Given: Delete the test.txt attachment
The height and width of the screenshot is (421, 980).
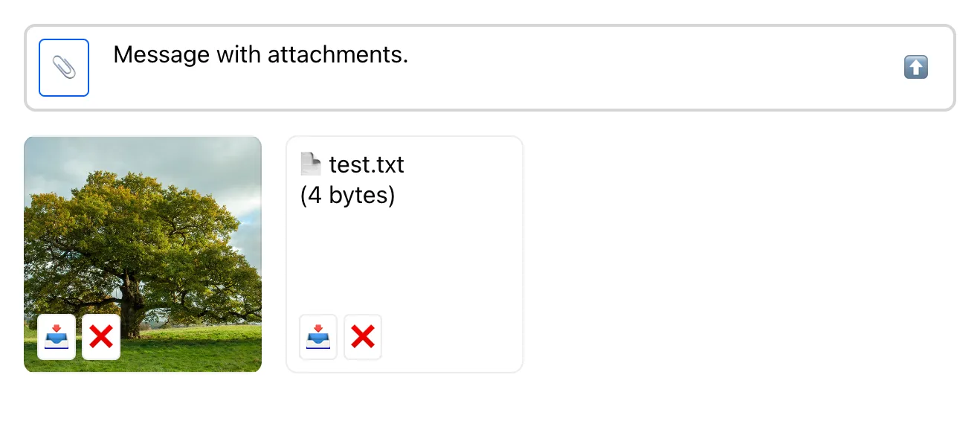Looking at the screenshot, I should (363, 337).
